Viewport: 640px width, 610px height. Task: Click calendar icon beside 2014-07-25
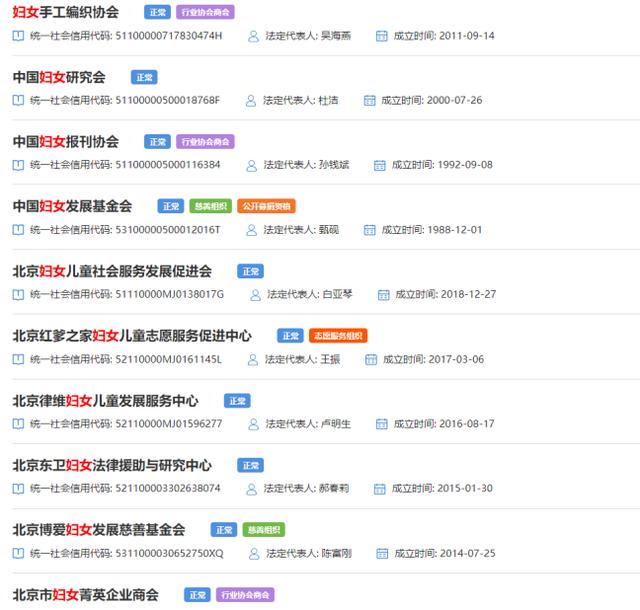tap(382, 553)
